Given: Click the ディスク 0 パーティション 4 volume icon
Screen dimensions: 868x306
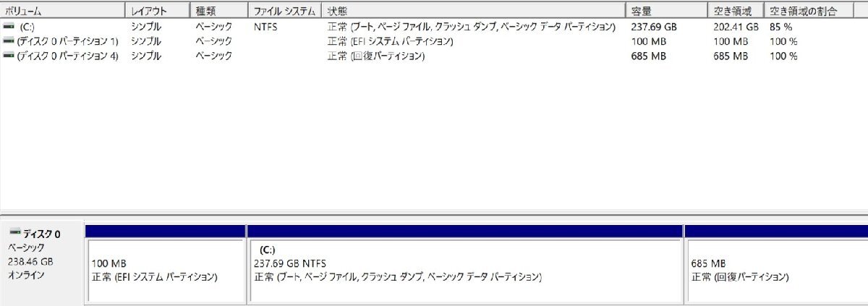Looking at the screenshot, I should (8, 56).
